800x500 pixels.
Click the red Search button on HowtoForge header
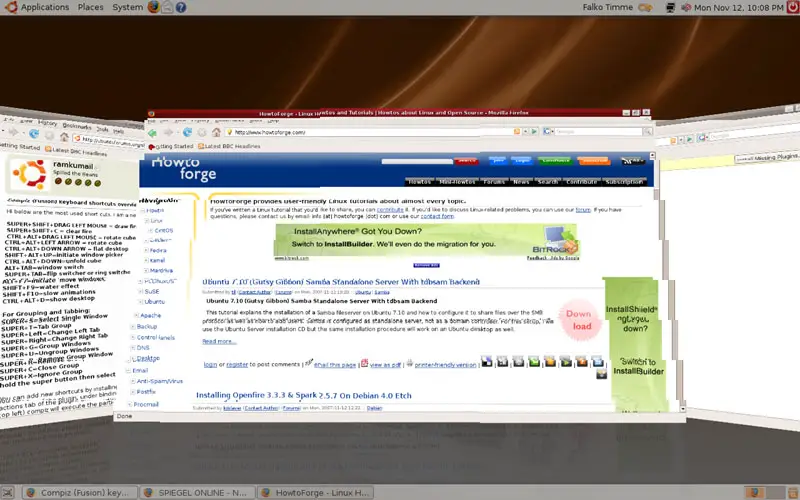coord(466,161)
